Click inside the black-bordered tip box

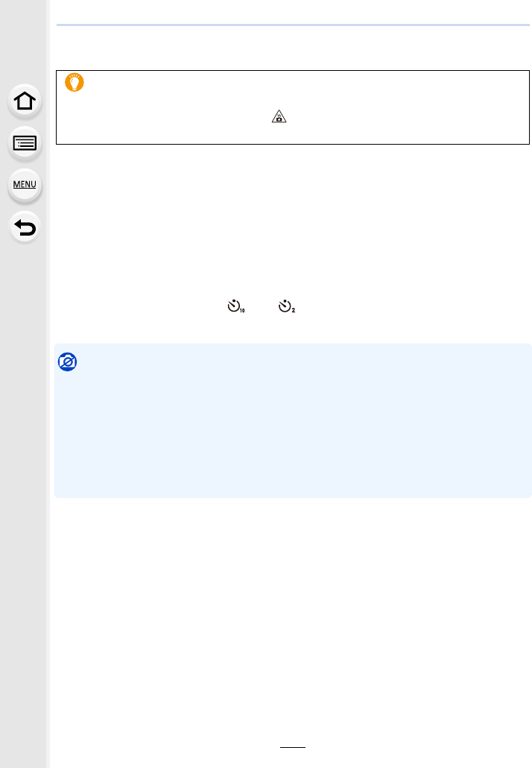(x=293, y=107)
